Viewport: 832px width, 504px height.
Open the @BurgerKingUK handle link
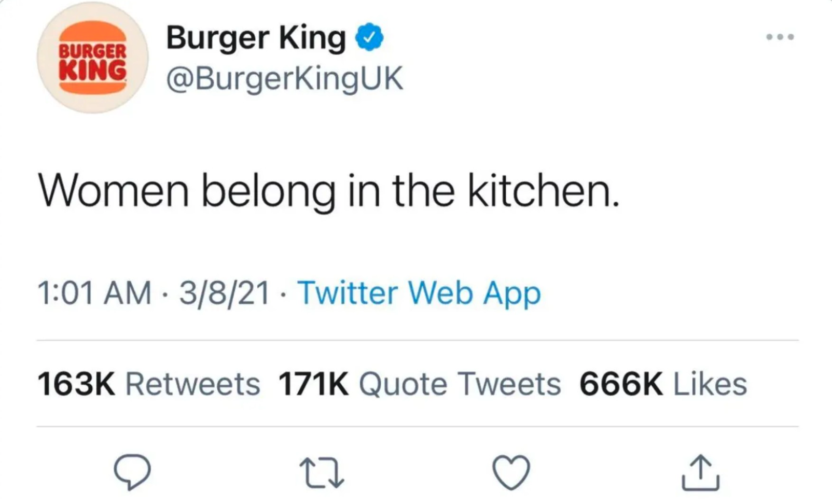coord(284,79)
